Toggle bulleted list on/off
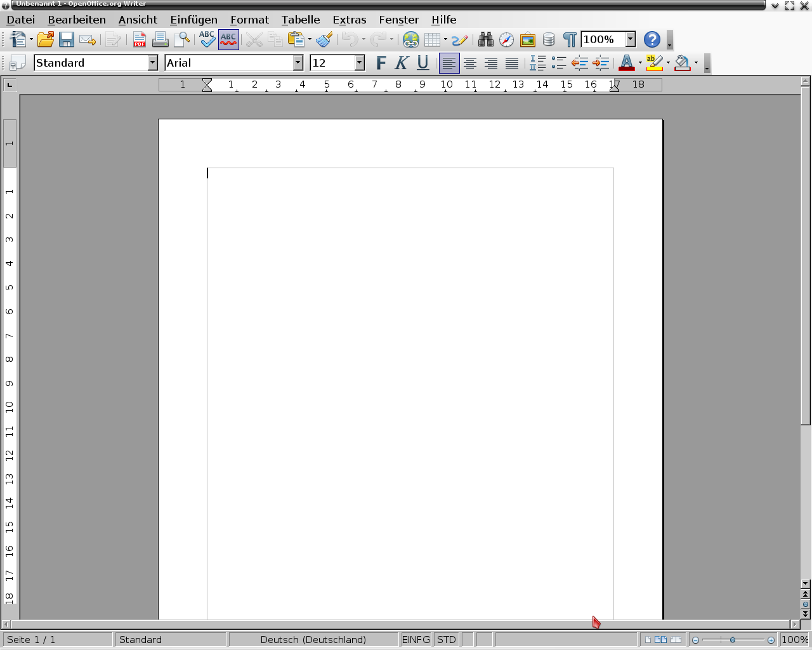This screenshot has height=650, width=812. [559, 63]
